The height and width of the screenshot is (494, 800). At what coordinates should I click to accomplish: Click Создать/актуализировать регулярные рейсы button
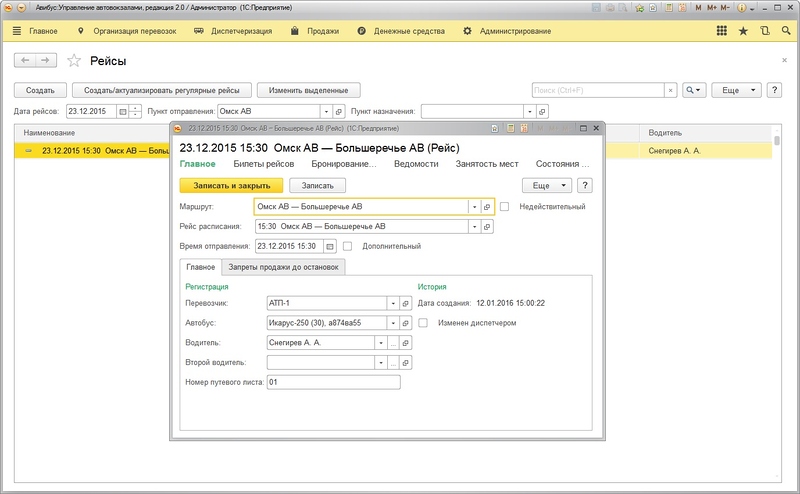tap(162, 90)
